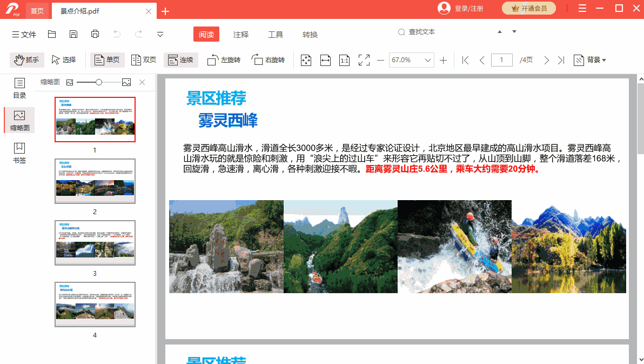Image resolution: width=644 pixels, height=364 pixels.
Task: Set zoom to actual size with 1:1 icon
Action: click(344, 60)
